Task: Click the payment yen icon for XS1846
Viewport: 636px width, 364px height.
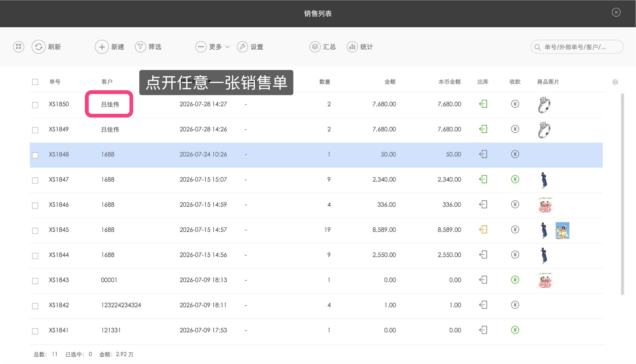Action: [515, 204]
